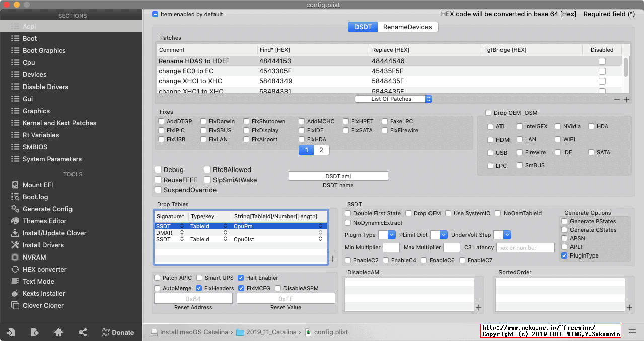Uncheck PluginType under Generate Options
This screenshot has width=644, height=341.
click(564, 255)
